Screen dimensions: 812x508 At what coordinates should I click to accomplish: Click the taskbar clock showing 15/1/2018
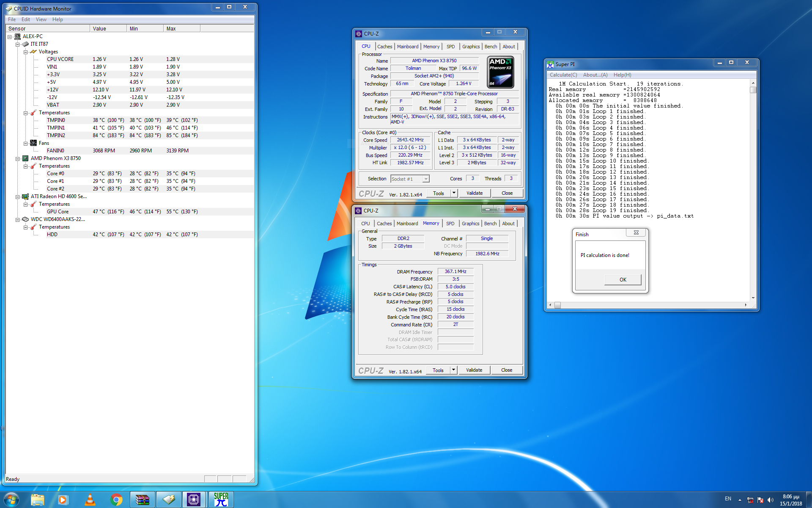coord(791,500)
